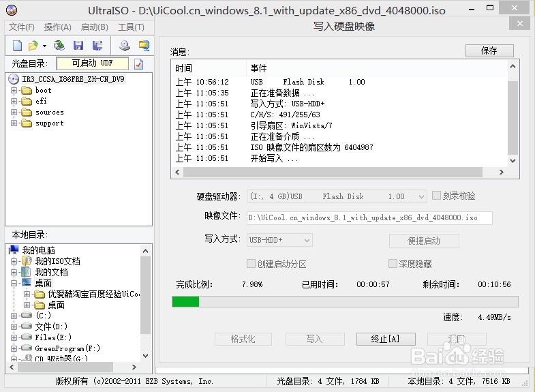Click the 保存 button
The height and width of the screenshot is (392, 535).
click(489, 51)
